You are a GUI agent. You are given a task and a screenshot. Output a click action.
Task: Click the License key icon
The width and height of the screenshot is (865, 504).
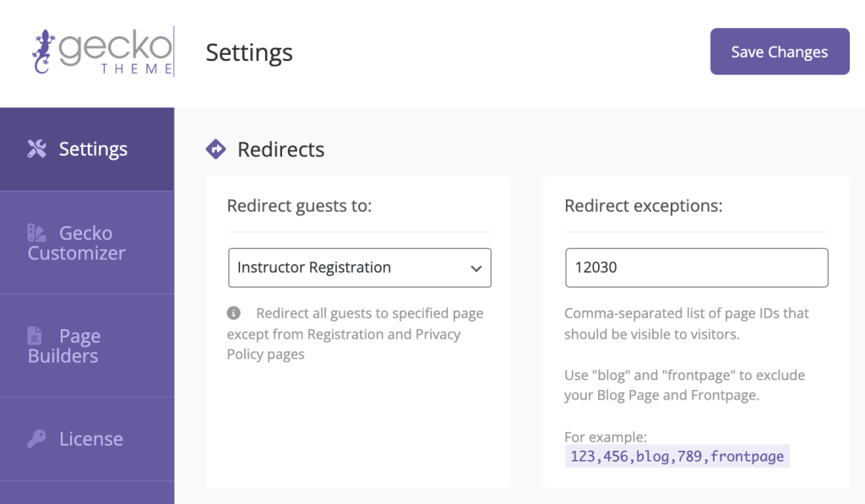[x=36, y=439]
